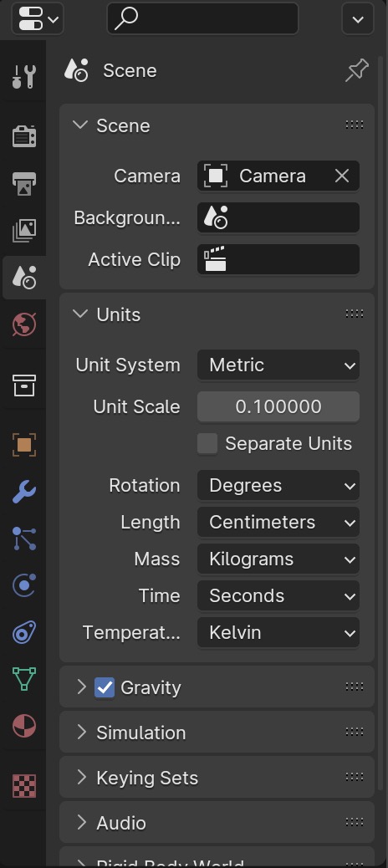
Task: Click the Unit Scale value field
Action: (x=278, y=407)
